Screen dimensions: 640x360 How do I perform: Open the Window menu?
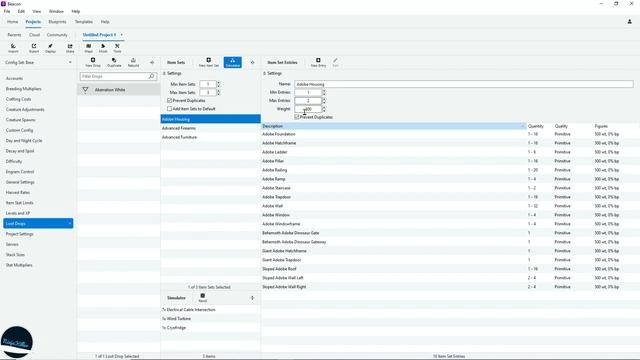coord(56,11)
